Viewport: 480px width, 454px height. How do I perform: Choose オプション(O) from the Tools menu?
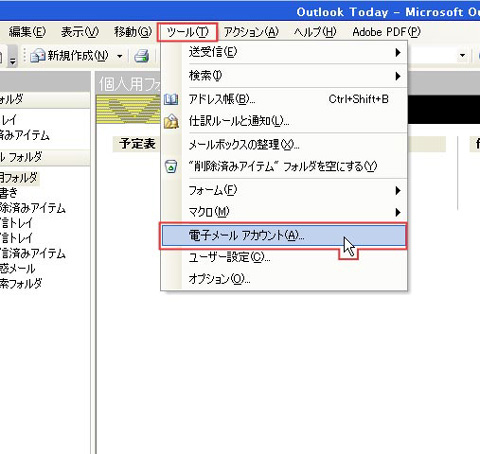pos(284,279)
